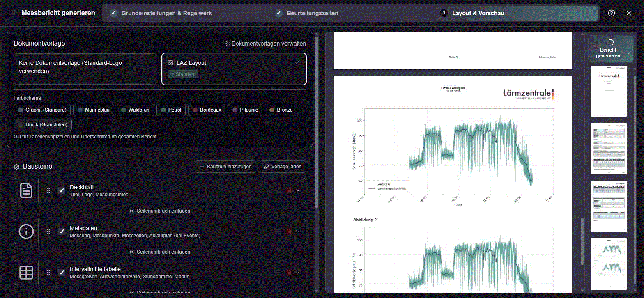Image resolution: width=644 pixels, height=298 pixels.
Task: Click the Abbildung 2 caption in preview
Action: click(x=365, y=220)
